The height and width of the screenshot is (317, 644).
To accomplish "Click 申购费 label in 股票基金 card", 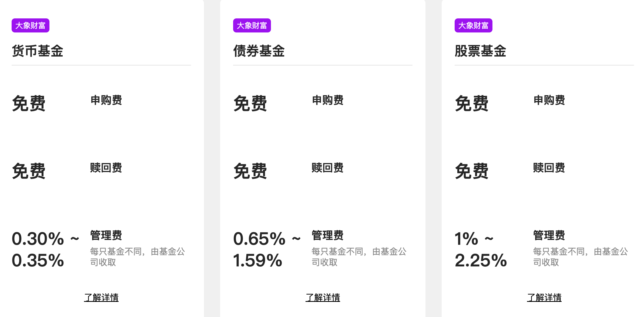I will coord(549,100).
